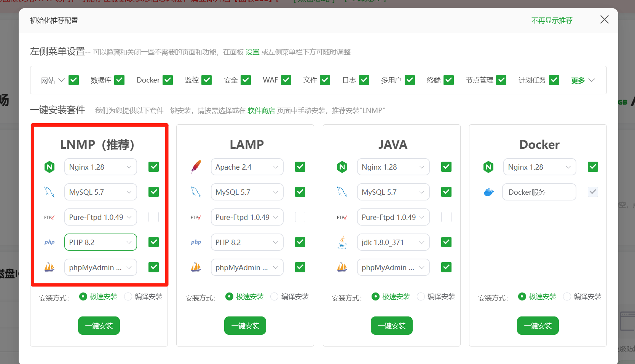Click the 不再显示推荐 link

point(552,20)
